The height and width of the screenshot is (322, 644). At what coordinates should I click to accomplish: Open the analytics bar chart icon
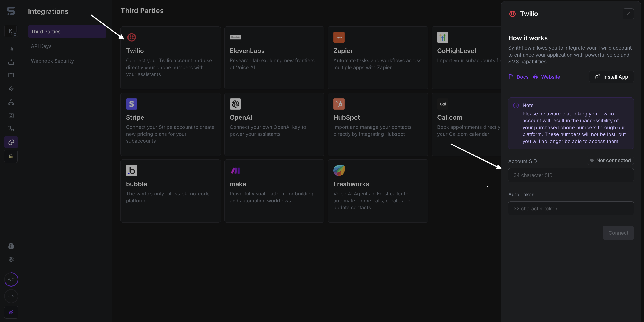point(11,49)
